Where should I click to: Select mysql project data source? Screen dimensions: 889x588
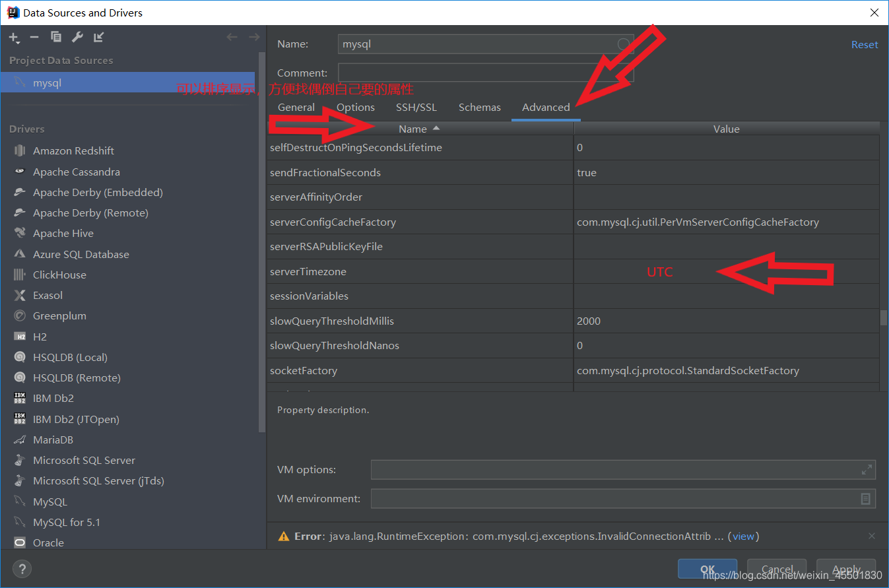click(127, 82)
